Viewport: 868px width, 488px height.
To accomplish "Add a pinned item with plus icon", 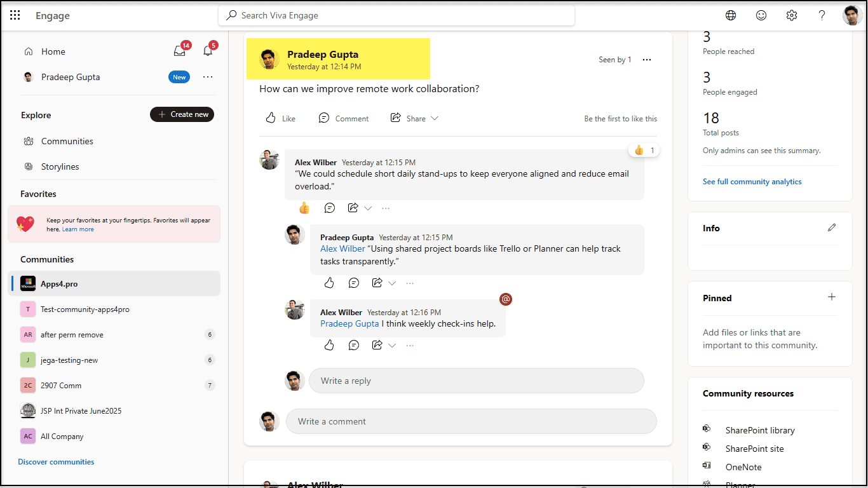I will click(832, 297).
